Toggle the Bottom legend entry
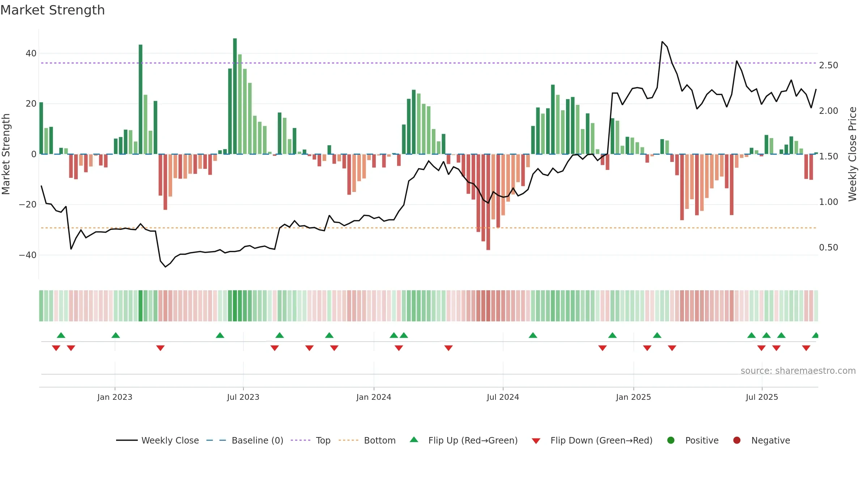Viewport: 868px width, 488px height. tap(367, 440)
